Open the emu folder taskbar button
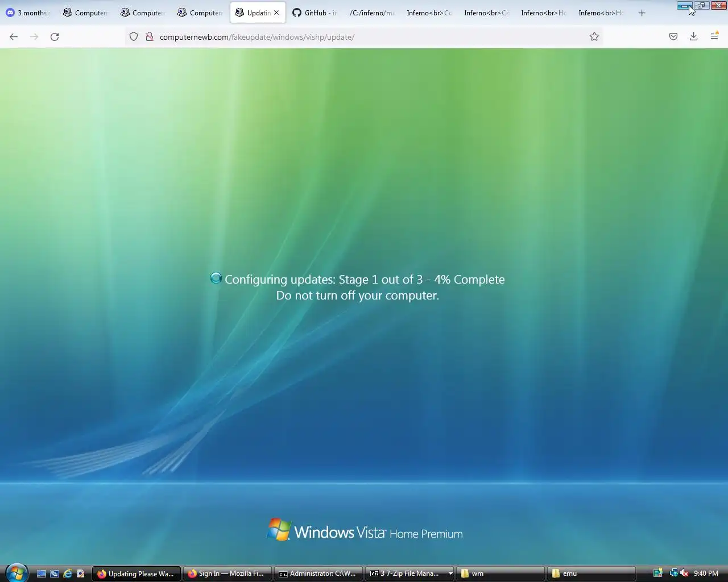 pos(591,573)
